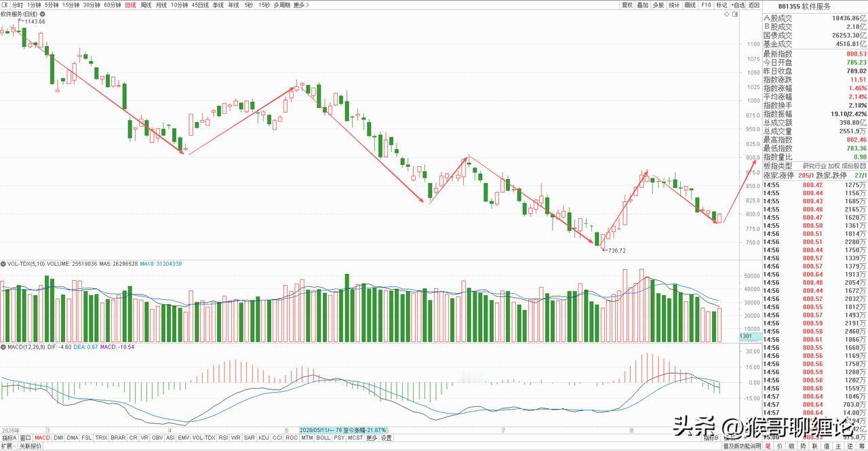Open 多周期 multi-period view
Viewport: 868px width, 451px height.
pos(281,5)
